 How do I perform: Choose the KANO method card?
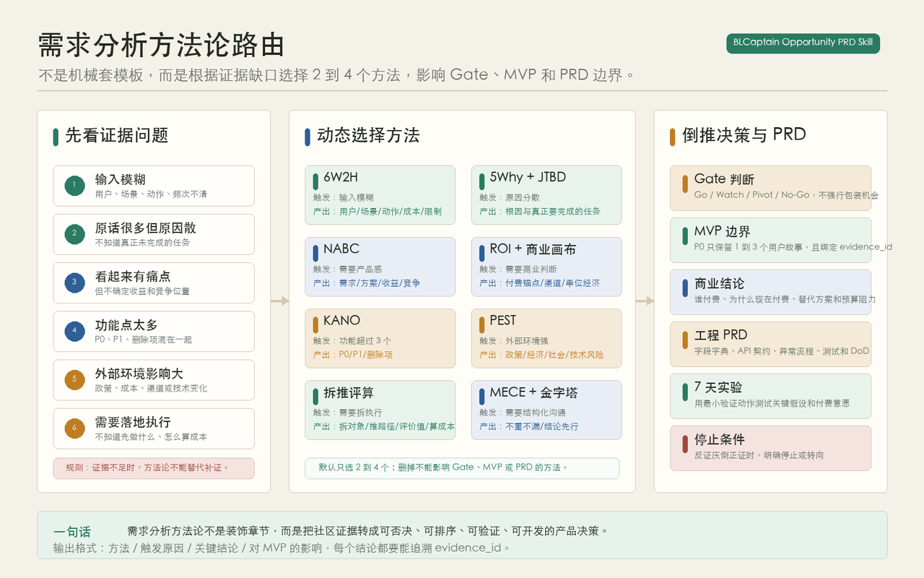[380, 338]
